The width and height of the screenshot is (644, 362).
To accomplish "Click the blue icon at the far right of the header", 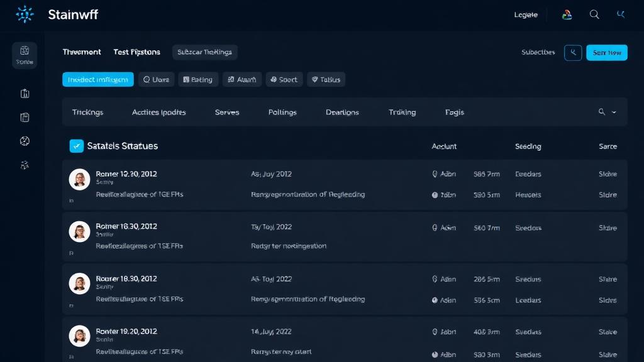I will [621, 14].
